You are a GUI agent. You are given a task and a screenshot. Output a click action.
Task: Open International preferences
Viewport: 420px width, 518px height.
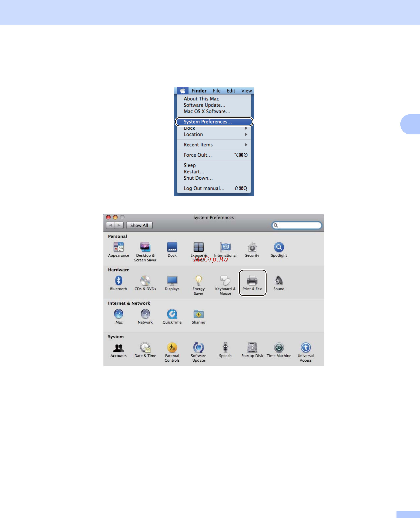click(x=225, y=250)
